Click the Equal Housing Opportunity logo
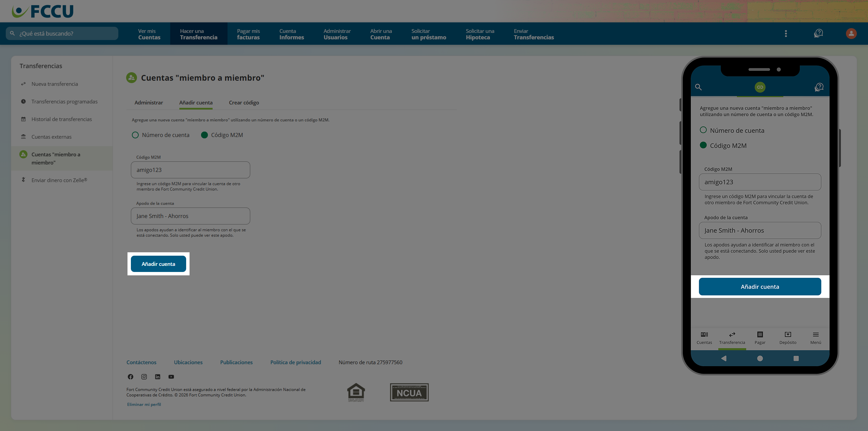This screenshot has height=431, width=868. click(x=356, y=392)
